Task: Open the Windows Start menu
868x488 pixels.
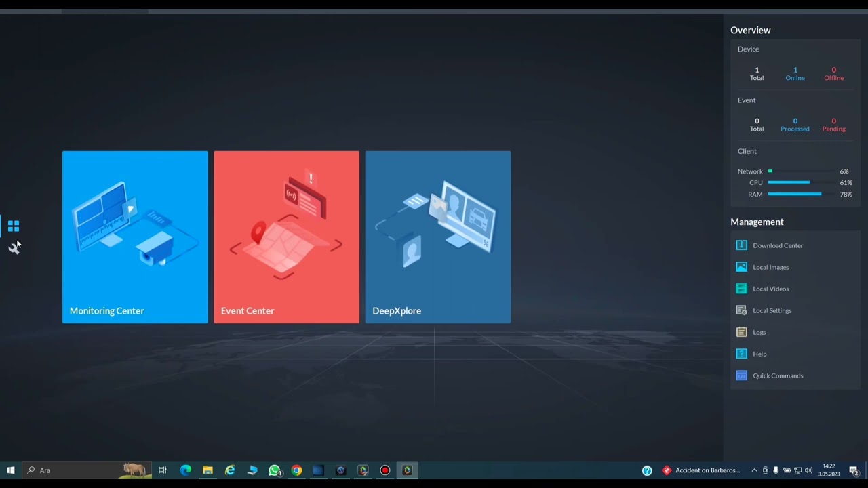Action: 11,470
